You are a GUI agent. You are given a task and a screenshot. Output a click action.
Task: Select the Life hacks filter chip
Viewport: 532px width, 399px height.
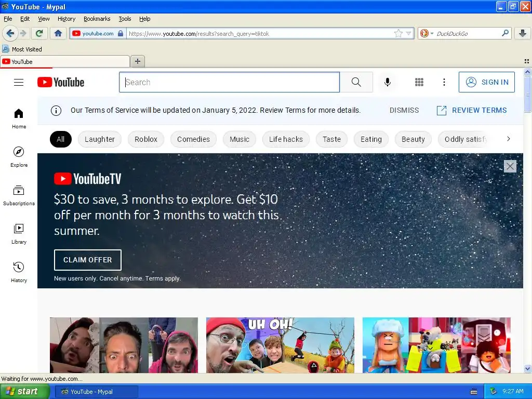tap(286, 139)
